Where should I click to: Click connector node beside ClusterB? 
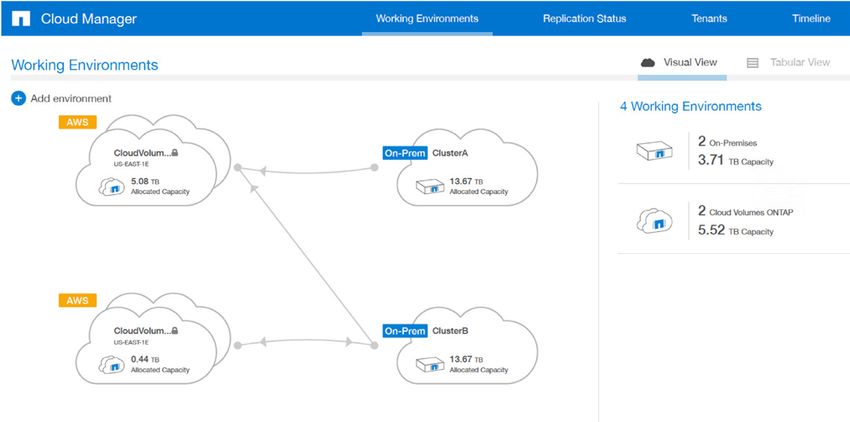click(x=374, y=345)
